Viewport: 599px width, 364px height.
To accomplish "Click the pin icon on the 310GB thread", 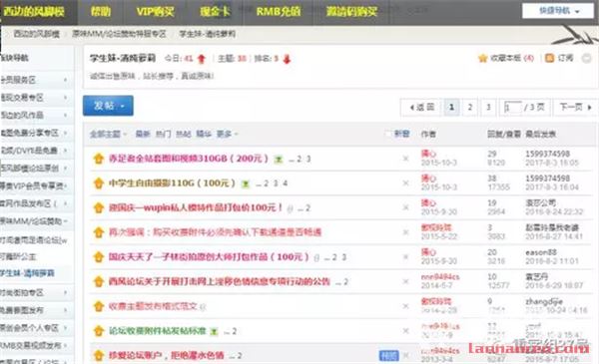I will [x=99, y=159].
